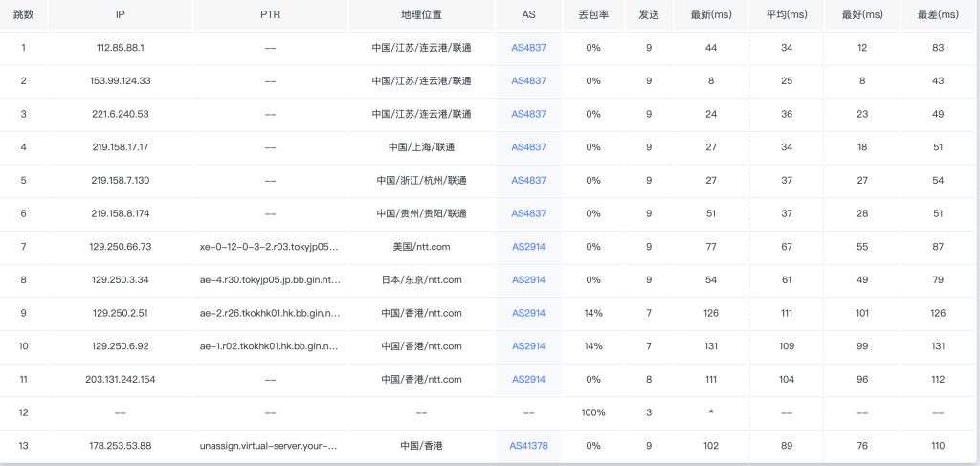Screen dimensions: 980x466
Task: Click worst latency 83 in hop 1
Action: pos(938,48)
